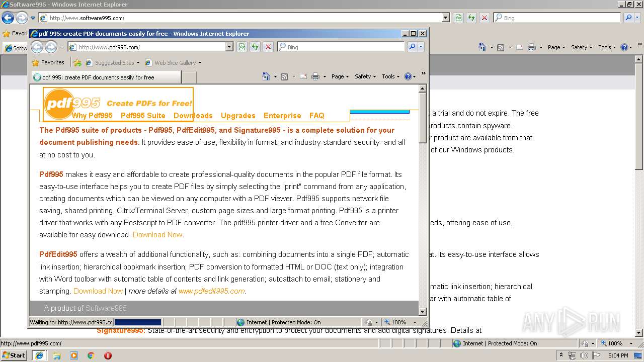
Task: Open Windows Explorer from taskbar
Action: point(57,355)
